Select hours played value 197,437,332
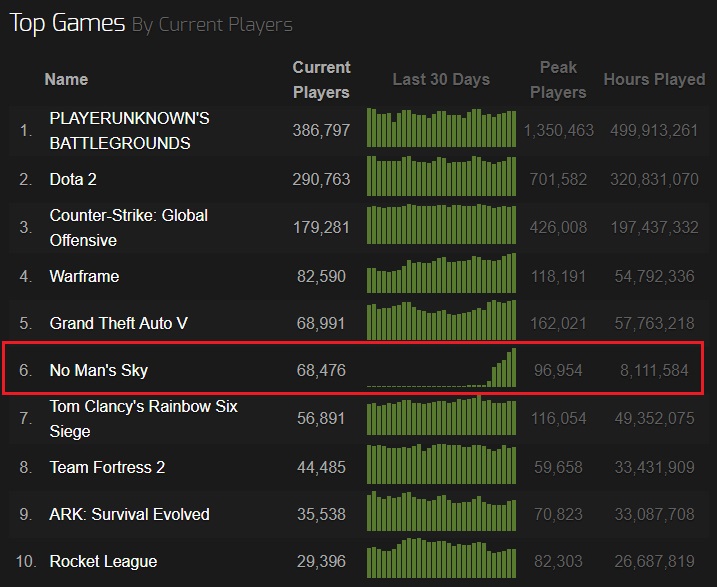 tap(654, 228)
